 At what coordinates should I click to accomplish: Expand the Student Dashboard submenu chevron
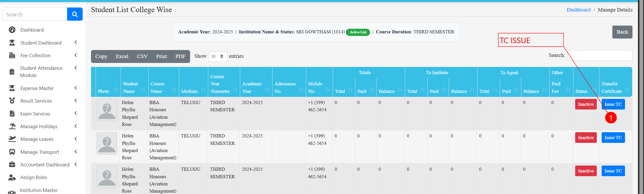(76, 43)
